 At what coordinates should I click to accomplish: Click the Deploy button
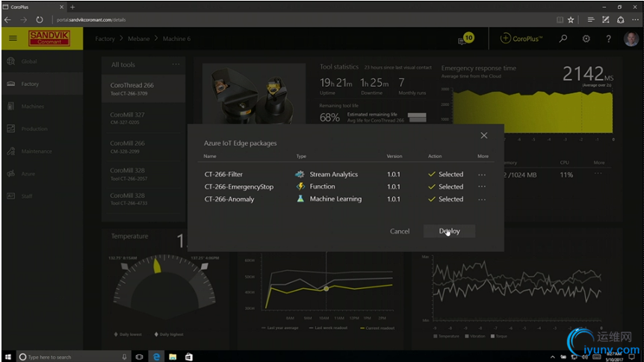pyautogui.click(x=449, y=231)
